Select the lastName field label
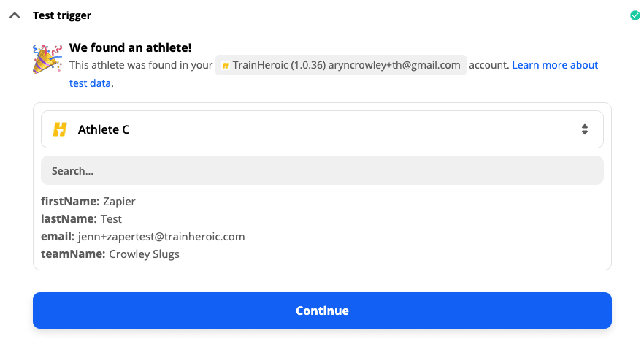Viewport: 644px width, 339px height. (x=69, y=218)
